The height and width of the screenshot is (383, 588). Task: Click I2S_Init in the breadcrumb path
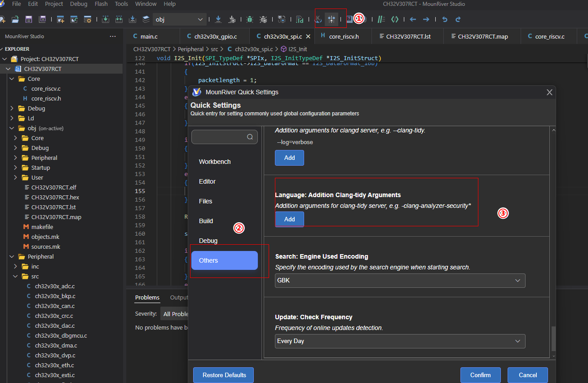[x=297, y=49]
